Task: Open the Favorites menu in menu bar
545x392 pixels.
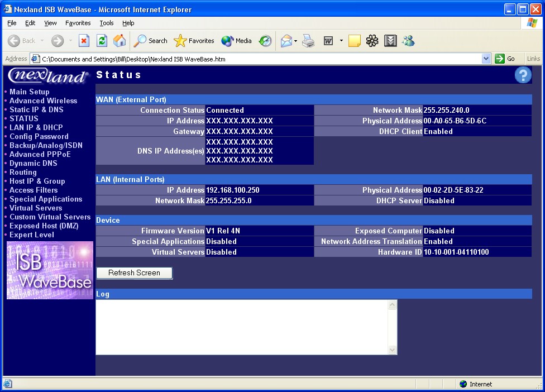Action: [x=78, y=23]
